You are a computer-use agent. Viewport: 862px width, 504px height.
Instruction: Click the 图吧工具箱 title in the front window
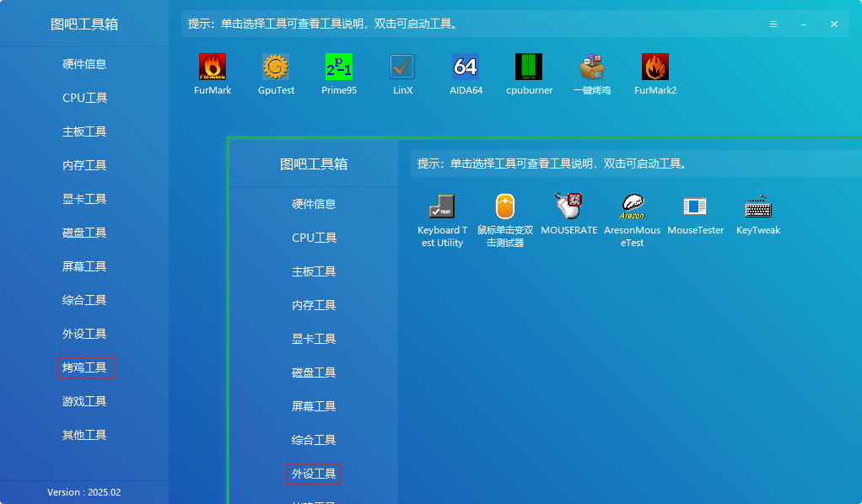[314, 164]
